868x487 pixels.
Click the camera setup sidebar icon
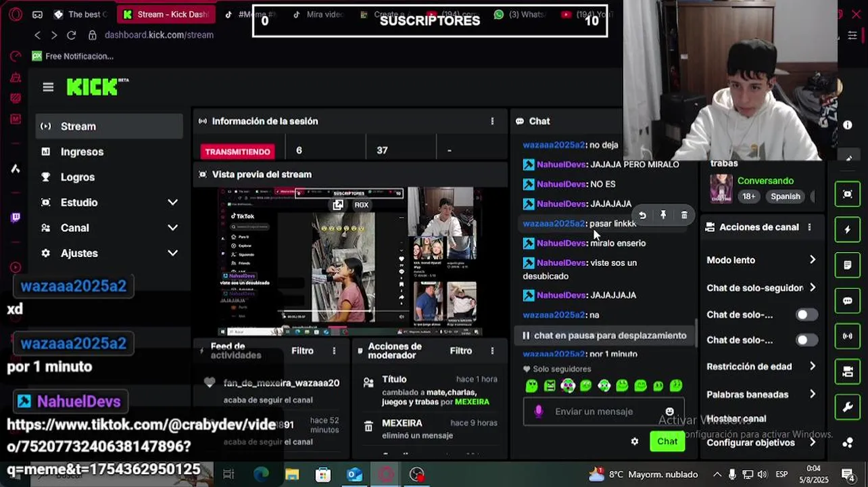coord(848,371)
